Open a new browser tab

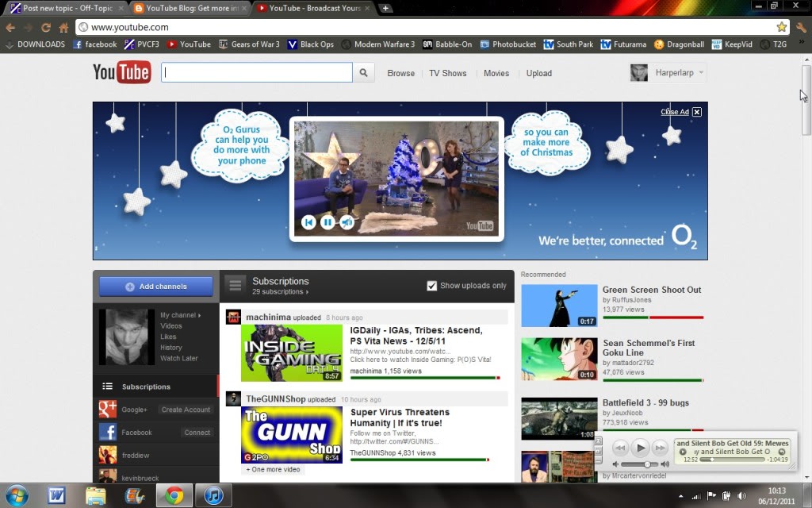[x=385, y=8]
